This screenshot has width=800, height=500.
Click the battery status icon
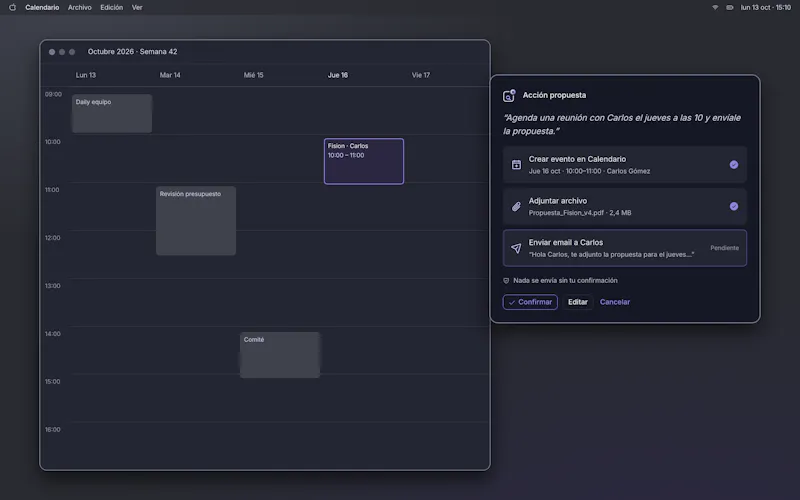pyautogui.click(x=730, y=8)
